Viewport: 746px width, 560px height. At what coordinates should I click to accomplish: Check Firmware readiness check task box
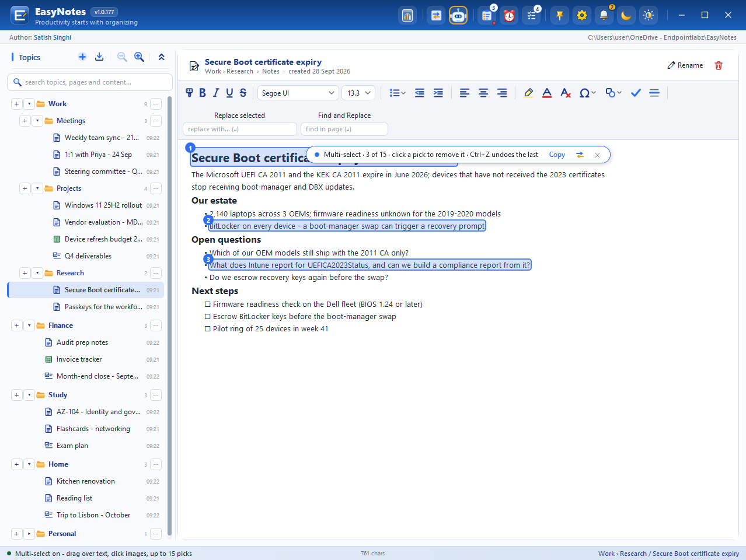coord(207,304)
